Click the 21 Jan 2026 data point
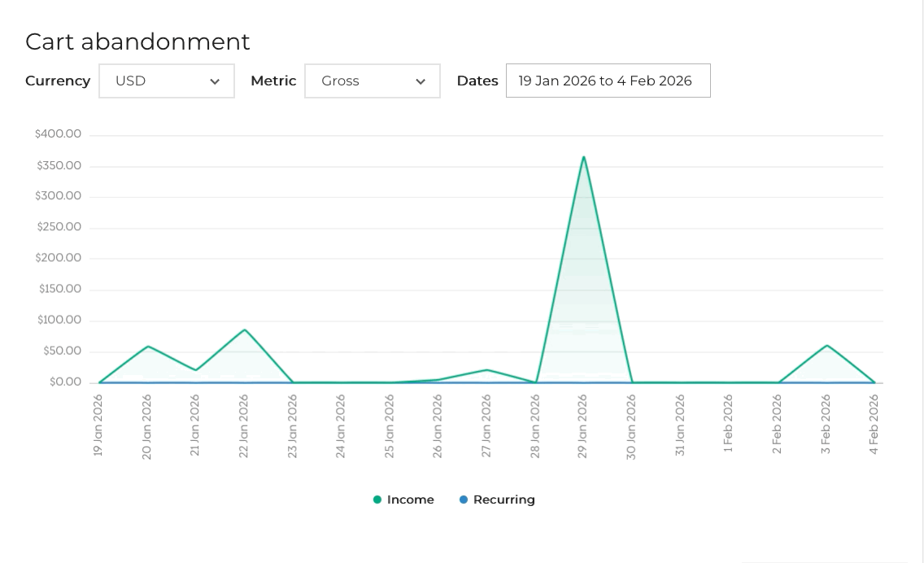The width and height of the screenshot is (924, 563). [x=196, y=370]
